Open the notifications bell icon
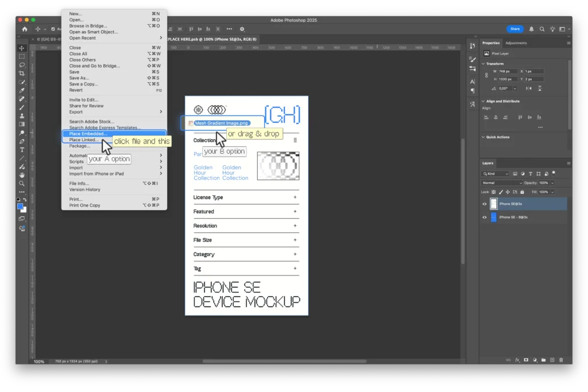 [532, 29]
